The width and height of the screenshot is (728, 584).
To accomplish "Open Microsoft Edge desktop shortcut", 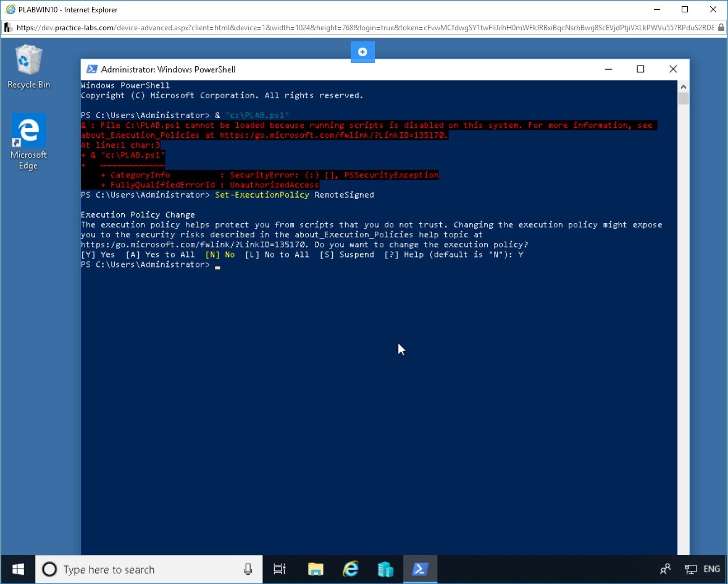I will pos(28,141).
